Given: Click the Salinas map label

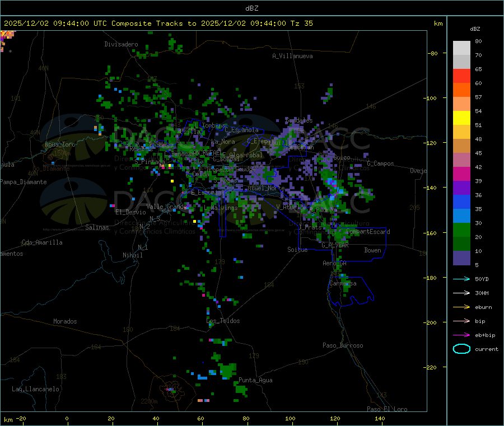Looking at the screenshot, I should coord(97,227).
